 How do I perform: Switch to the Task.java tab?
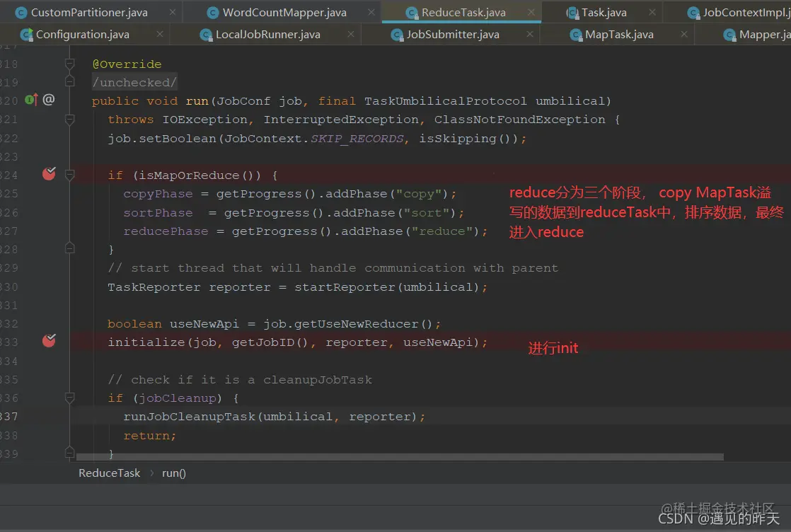(x=604, y=12)
